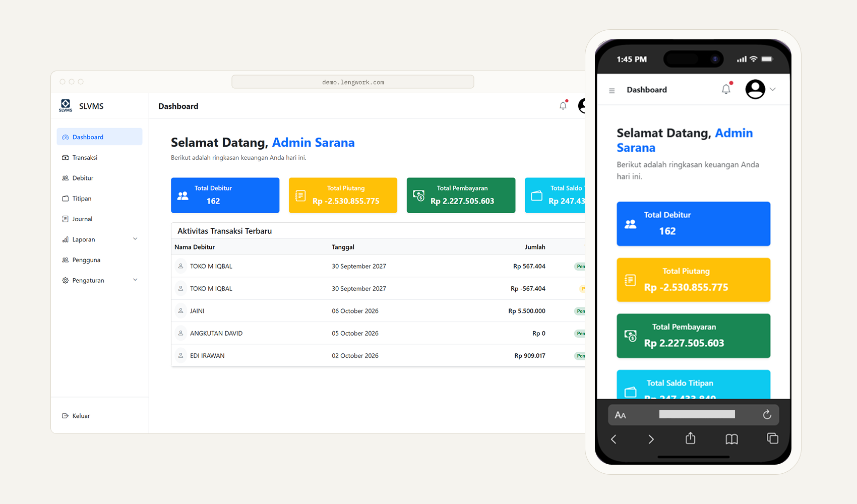Go forward in the phone browser
This screenshot has width=857, height=504.
tap(651, 439)
